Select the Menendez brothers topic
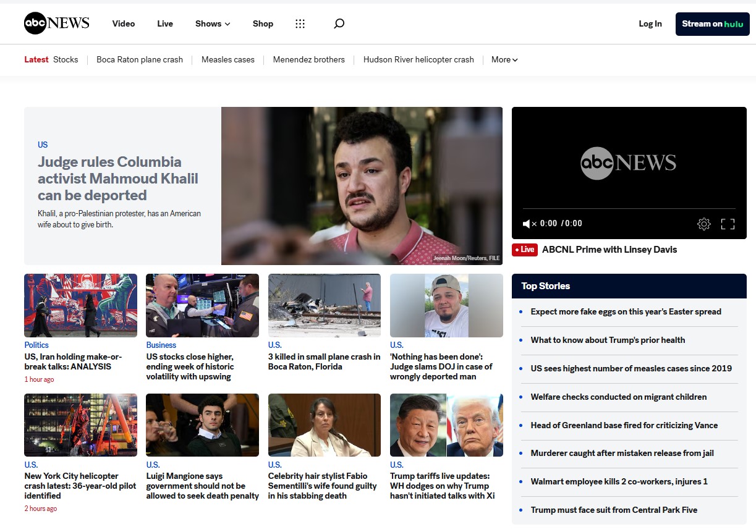Screen dimensions: 756x532 point(309,60)
